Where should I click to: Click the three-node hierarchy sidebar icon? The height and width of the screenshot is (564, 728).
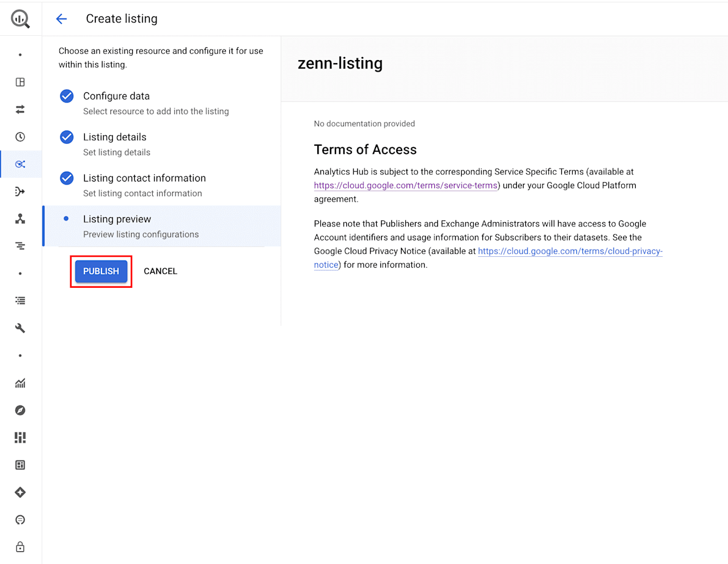point(20,219)
